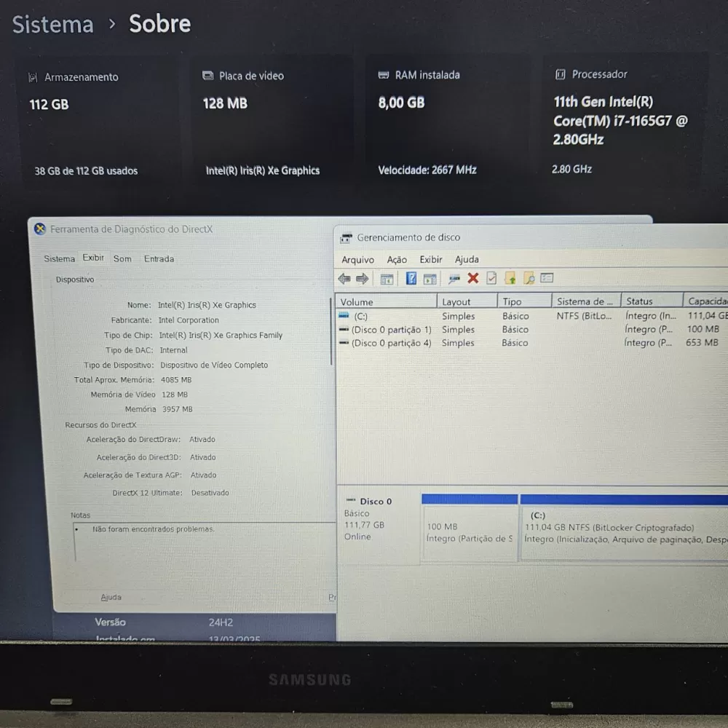Sort by the Status column header
The width and height of the screenshot is (728, 728).
pyautogui.click(x=652, y=301)
